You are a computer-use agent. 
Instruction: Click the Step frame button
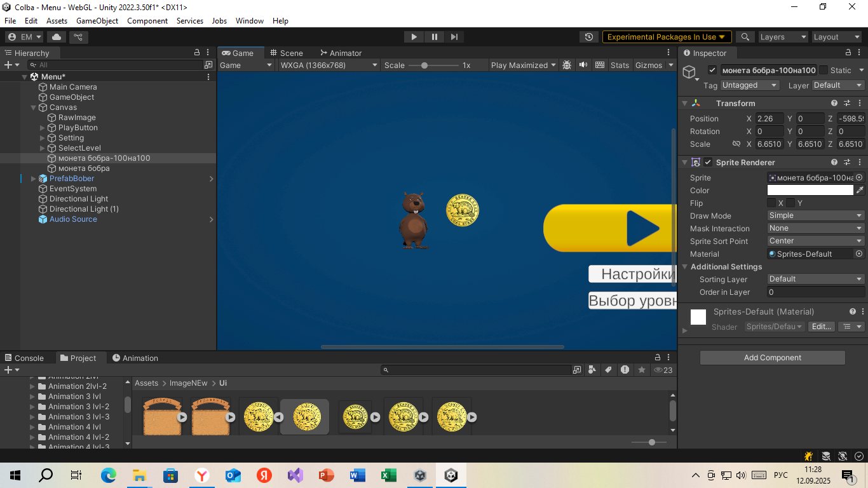point(454,37)
